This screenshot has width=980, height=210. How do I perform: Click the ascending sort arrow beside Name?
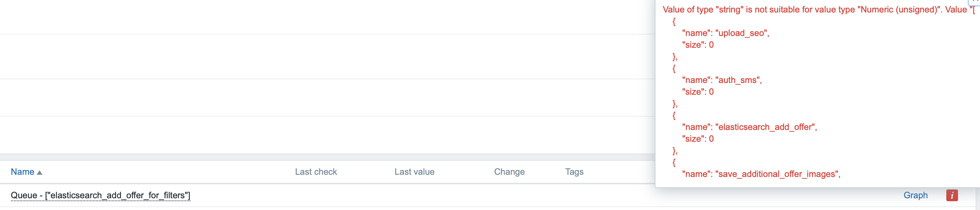[x=40, y=173]
